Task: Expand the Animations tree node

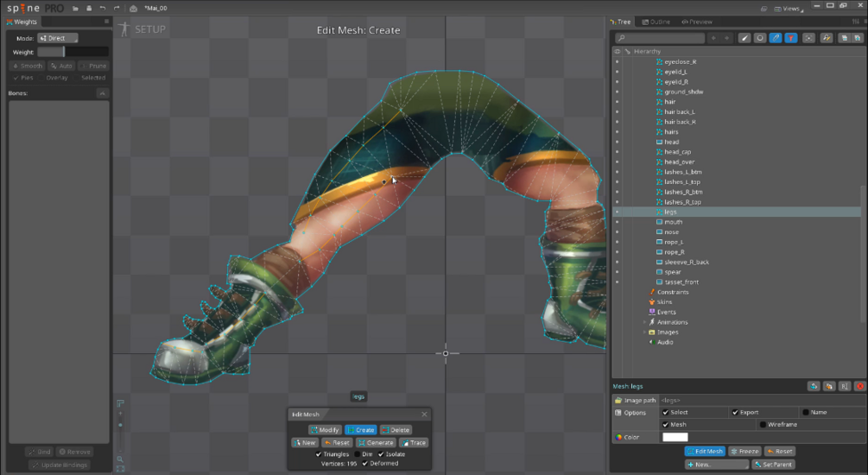Action: (644, 322)
